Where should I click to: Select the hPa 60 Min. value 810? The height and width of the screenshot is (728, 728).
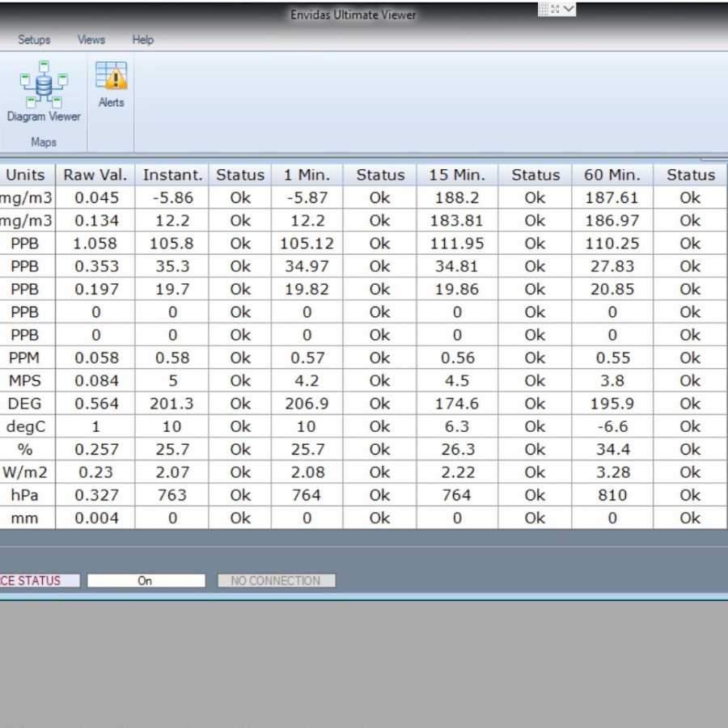tap(612, 495)
